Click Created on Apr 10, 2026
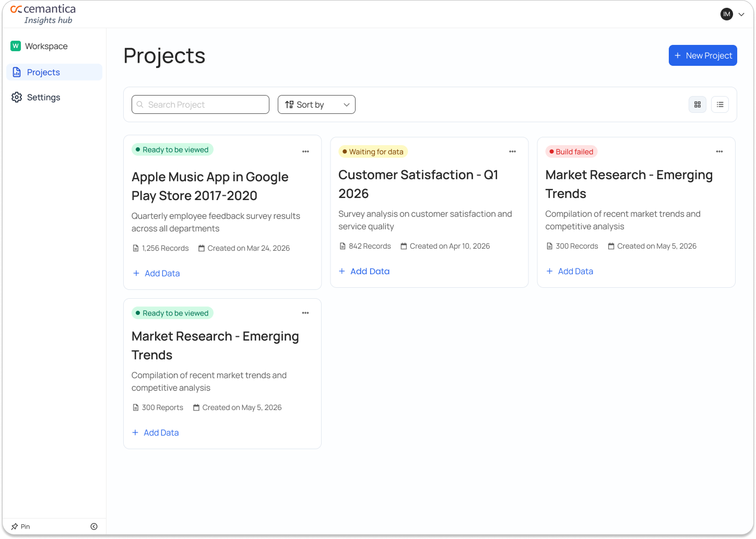Viewport: 756px width, 539px height. pyautogui.click(x=445, y=246)
